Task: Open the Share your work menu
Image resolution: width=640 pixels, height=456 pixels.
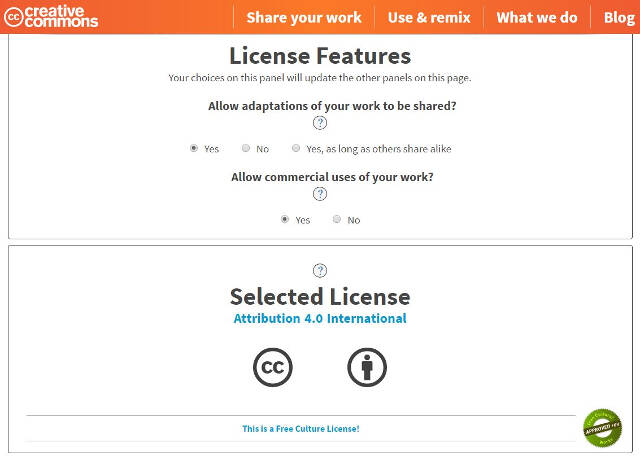Action: pos(304,18)
